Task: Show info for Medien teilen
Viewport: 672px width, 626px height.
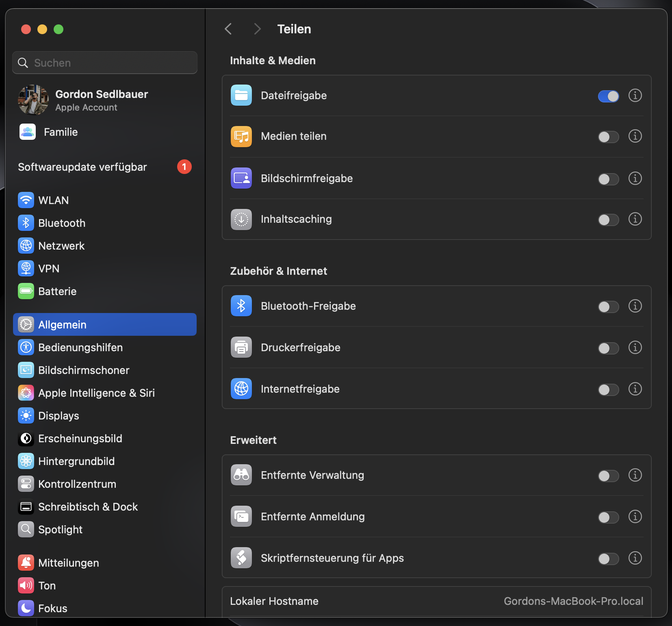Action: pos(635,136)
